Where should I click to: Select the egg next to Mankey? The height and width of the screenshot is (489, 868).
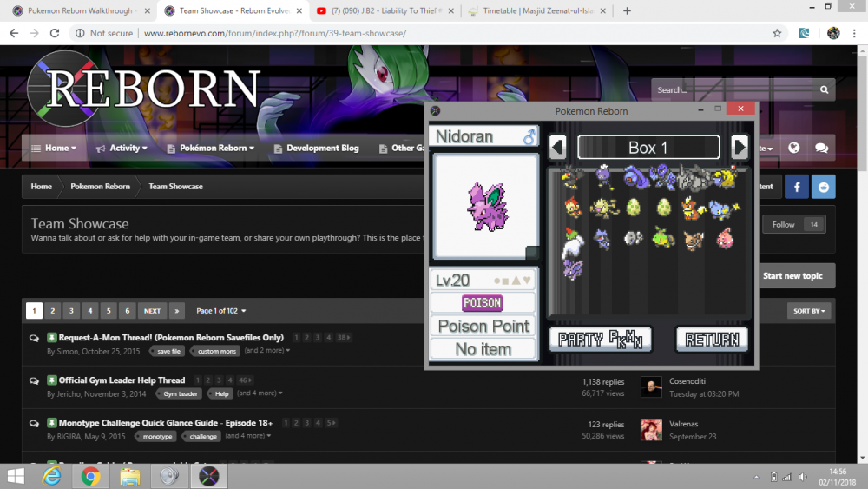tap(634, 208)
